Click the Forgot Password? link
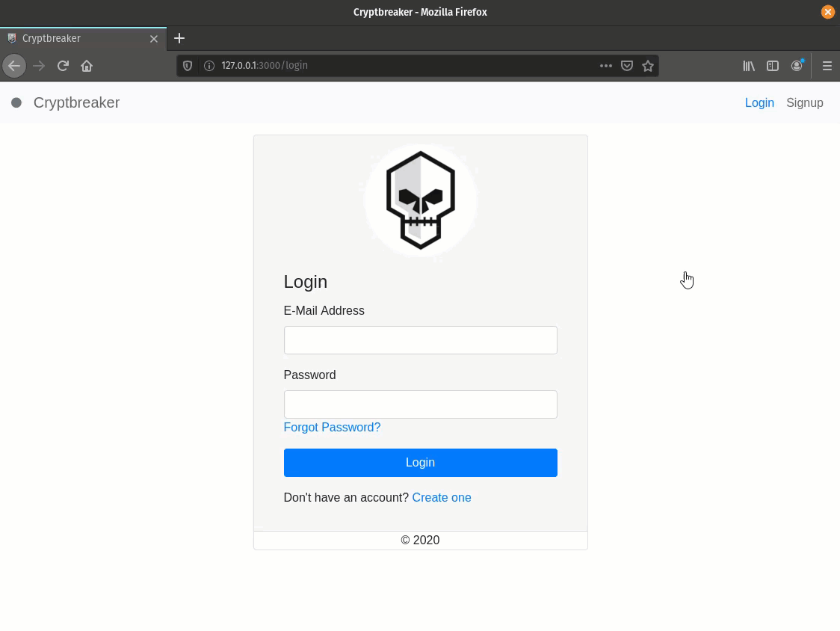This screenshot has height=631, width=840. click(332, 428)
